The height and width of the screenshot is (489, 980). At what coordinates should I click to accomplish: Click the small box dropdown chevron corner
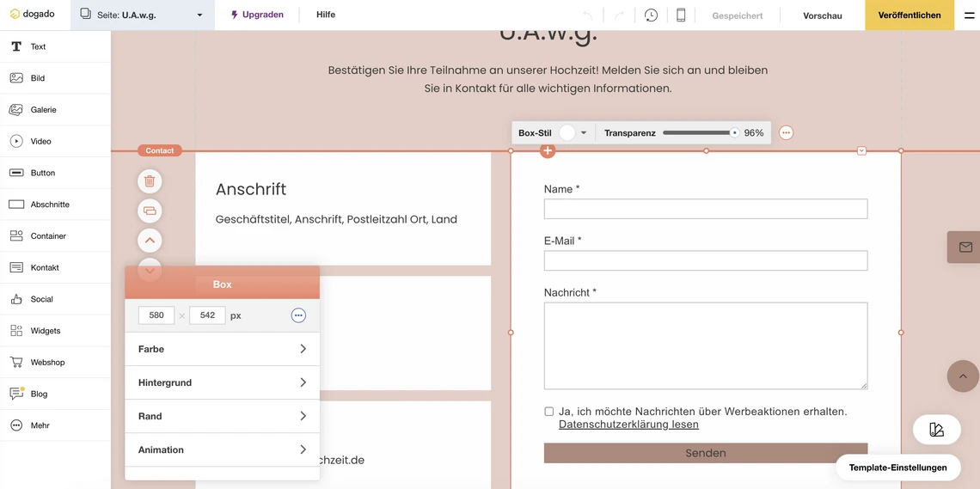[862, 150]
